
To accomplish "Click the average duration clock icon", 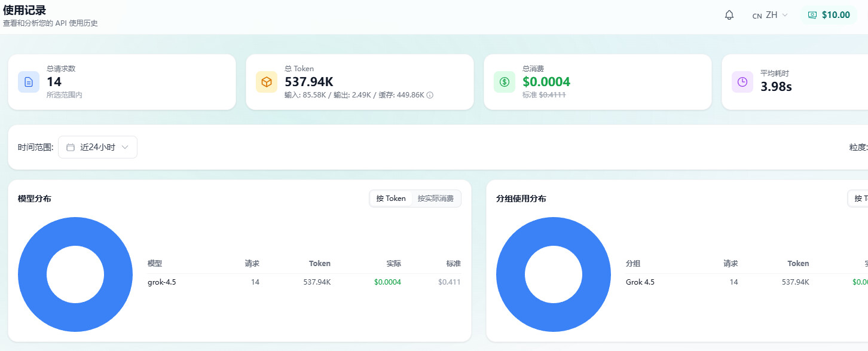I will (x=742, y=82).
